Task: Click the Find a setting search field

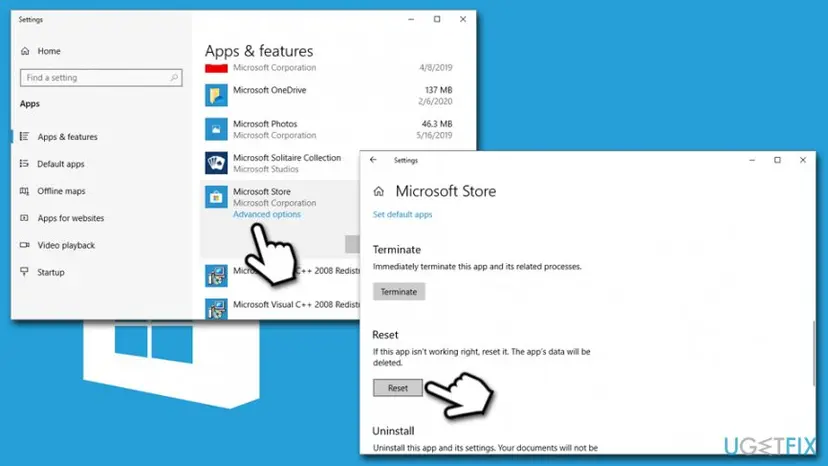Action: [x=101, y=78]
